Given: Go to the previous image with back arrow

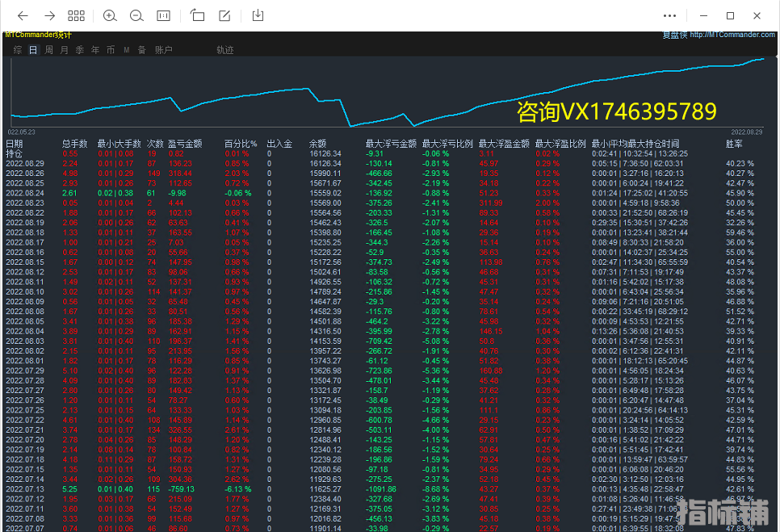Looking at the screenshot, I should (x=23, y=15).
